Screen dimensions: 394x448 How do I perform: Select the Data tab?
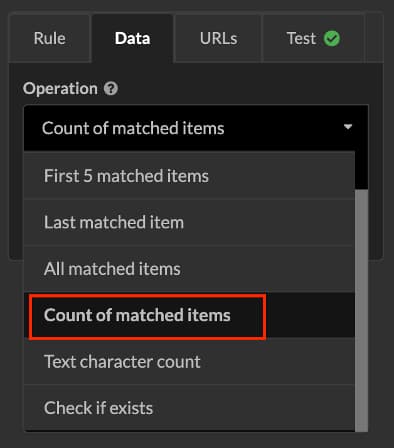[132, 38]
